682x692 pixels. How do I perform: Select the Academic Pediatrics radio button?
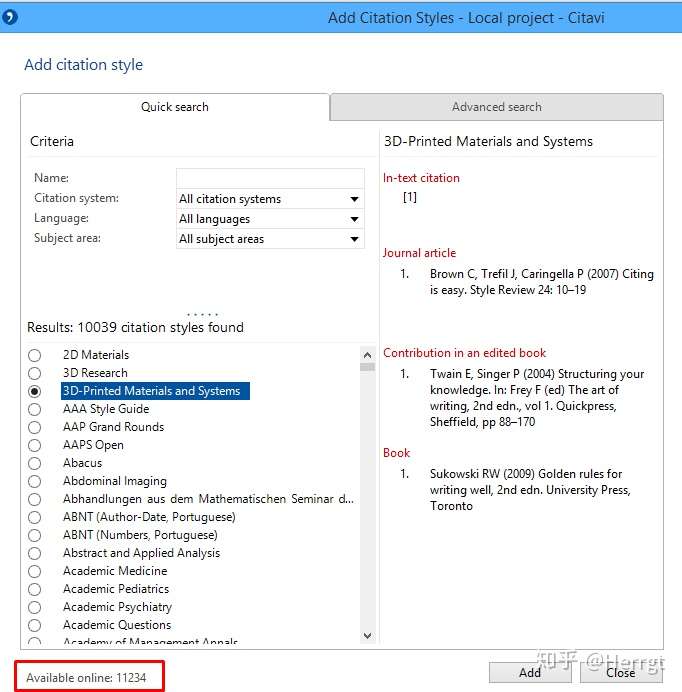34,589
